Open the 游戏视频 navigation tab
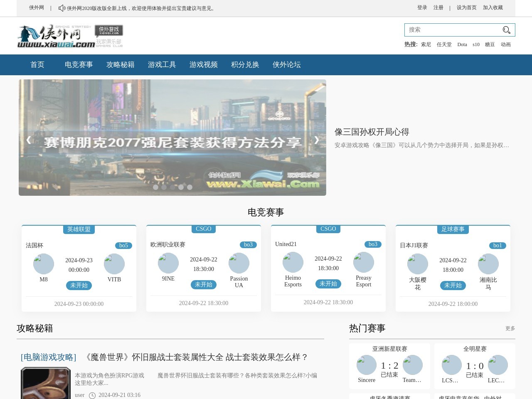Viewport: 532px width, 399px height. pyautogui.click(x=204, y=65)
